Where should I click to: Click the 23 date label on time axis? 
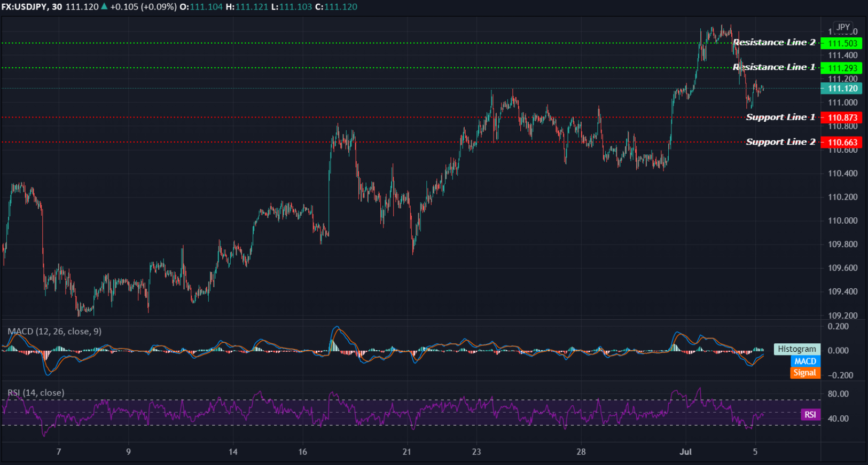point(476,452)
